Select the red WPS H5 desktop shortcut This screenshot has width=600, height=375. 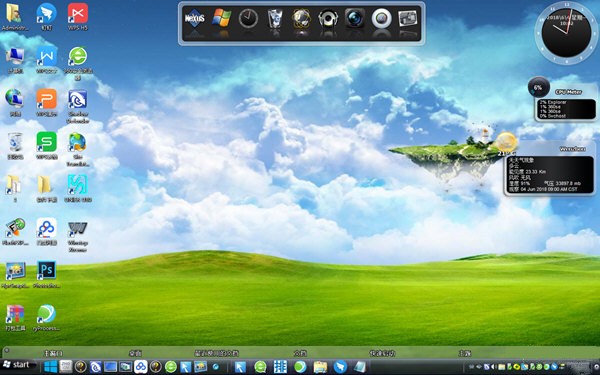[78, 13]
